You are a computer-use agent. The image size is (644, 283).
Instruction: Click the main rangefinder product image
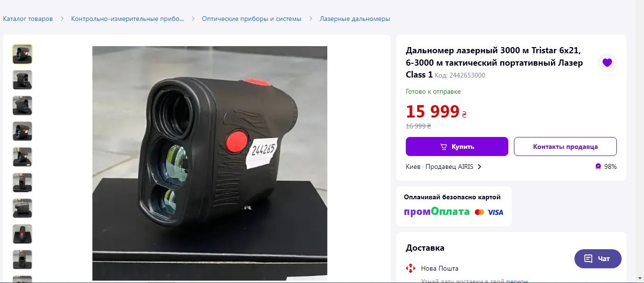[210, 163]
